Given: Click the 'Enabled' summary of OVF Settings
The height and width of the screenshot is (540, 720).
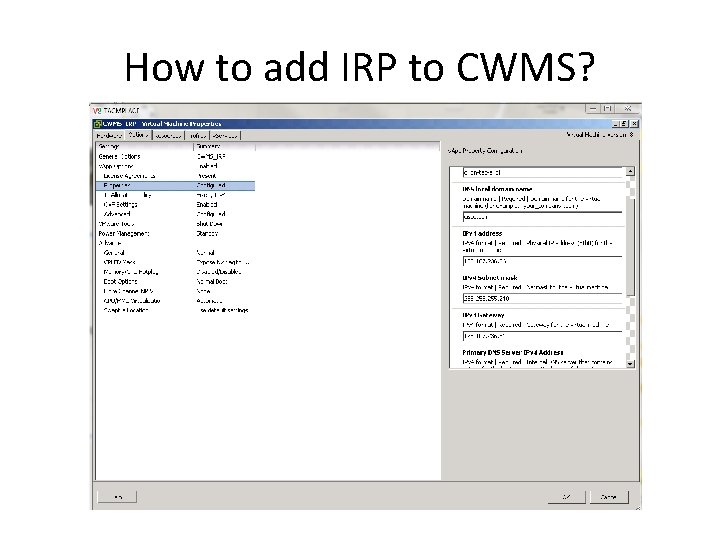Looking at the screenshot, I should click(207, 205).
